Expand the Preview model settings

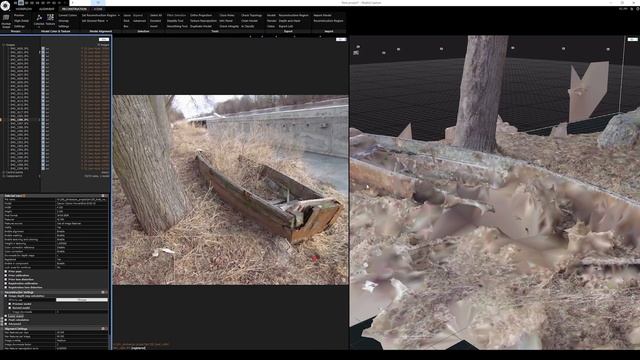[10, 304]
